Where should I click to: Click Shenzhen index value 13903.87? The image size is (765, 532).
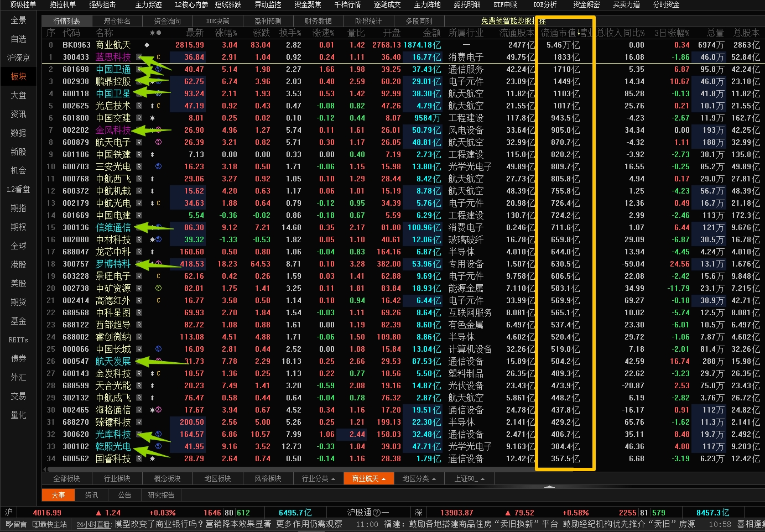(456, 513)
